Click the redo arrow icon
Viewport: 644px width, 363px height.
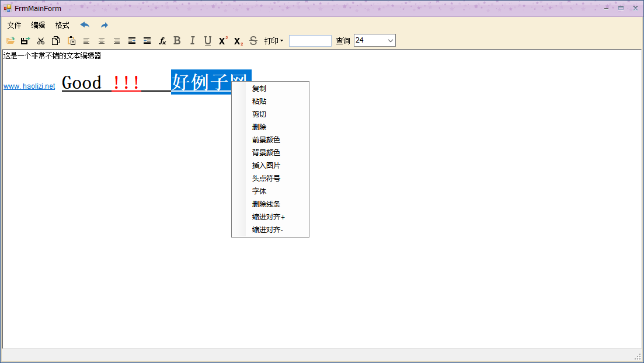pos(105,26)
